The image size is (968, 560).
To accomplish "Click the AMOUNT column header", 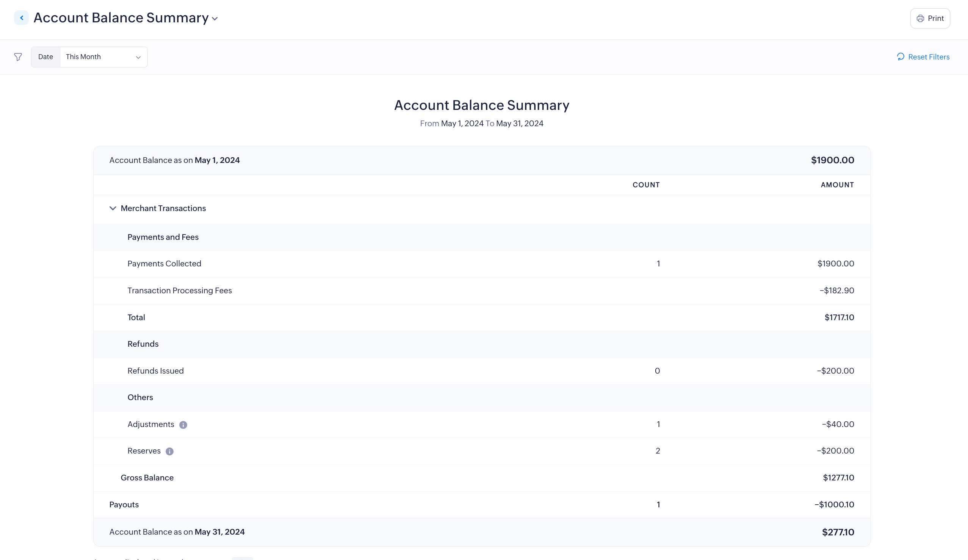I will [837, 185].
